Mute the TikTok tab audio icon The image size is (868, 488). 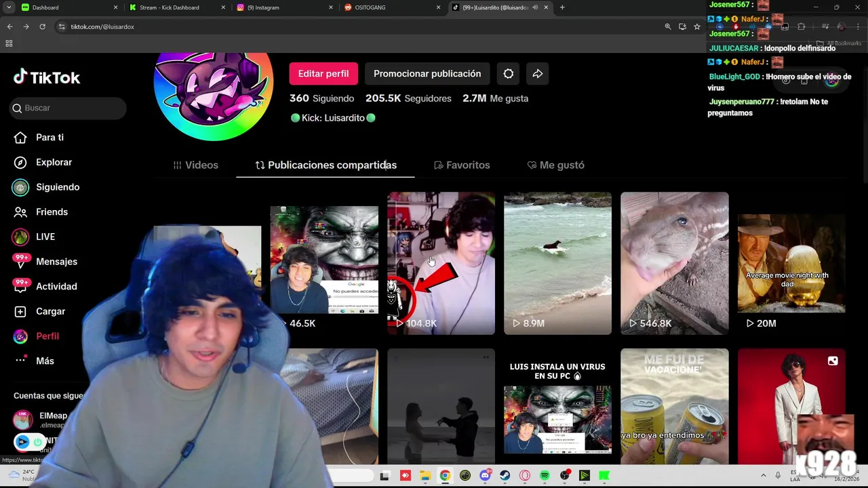click(535, 7)
